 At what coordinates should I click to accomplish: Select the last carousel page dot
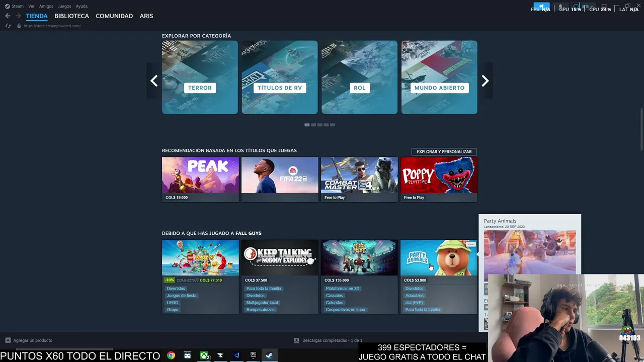point(333,125)
